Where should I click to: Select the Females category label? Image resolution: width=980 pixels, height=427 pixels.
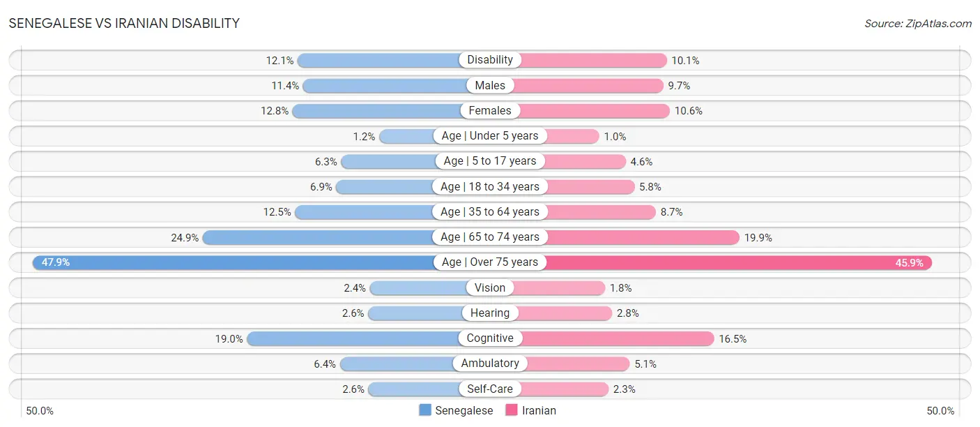click(490, 110)
